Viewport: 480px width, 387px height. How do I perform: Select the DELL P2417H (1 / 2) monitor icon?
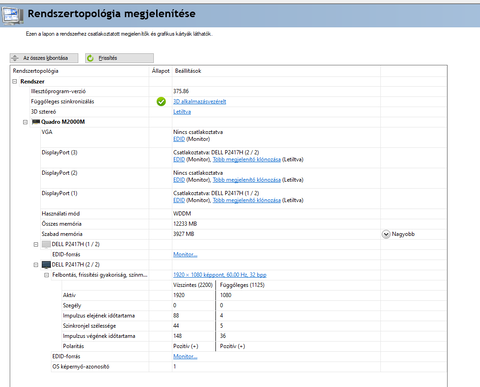tap(46, 244)
